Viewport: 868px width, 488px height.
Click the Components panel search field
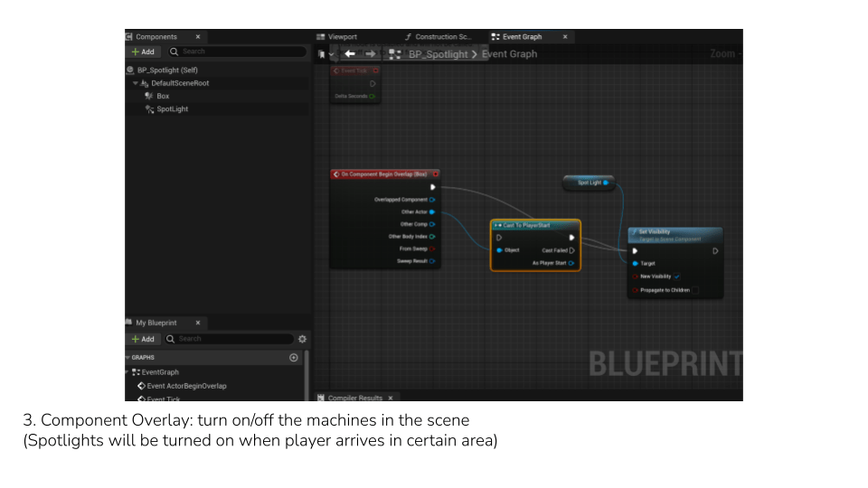coord(240,52)
